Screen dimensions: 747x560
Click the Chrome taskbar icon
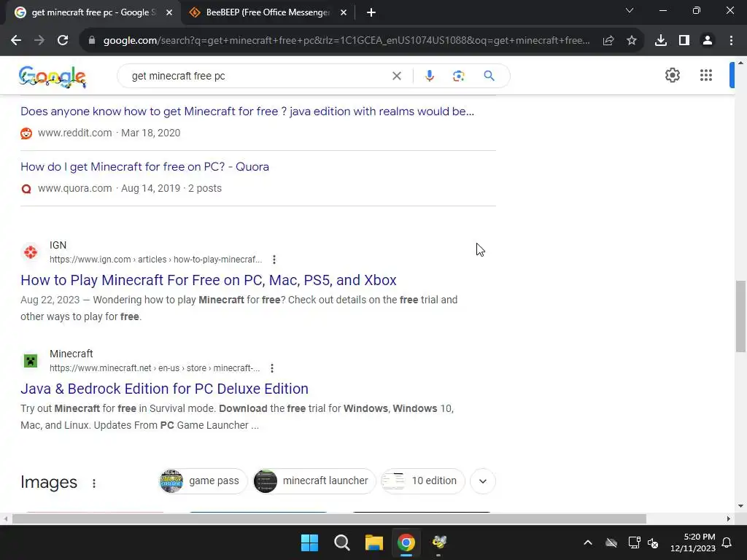pyautogui.click(x=406, y=542)
